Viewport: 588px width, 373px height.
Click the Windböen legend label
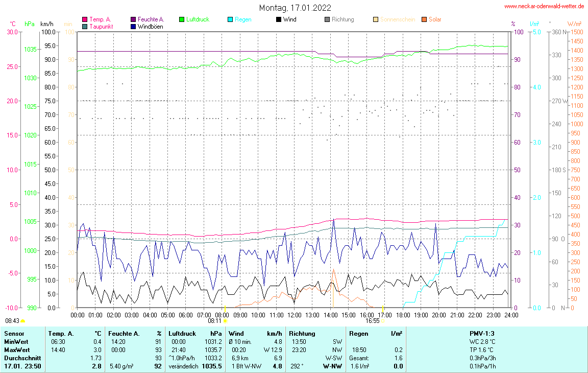click(x=151, y=27)
